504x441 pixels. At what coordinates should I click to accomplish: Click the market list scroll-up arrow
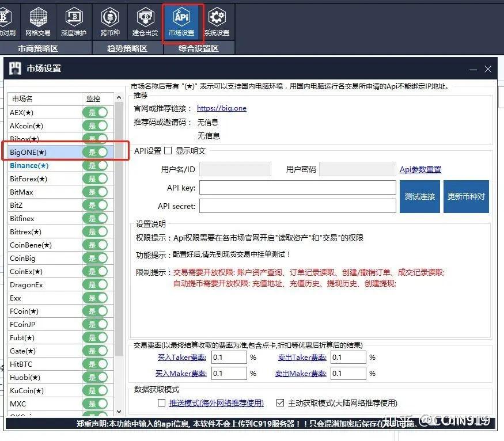(x=119, y=97)
